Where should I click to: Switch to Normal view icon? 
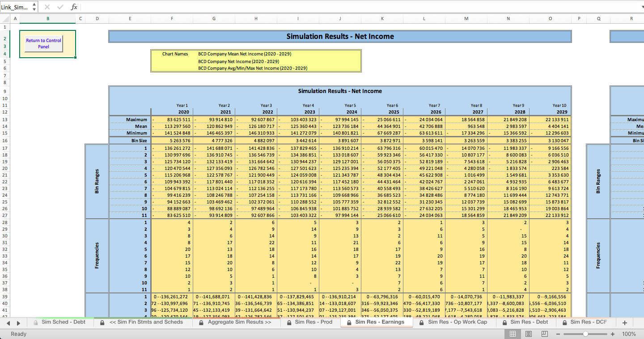tap(513, 334)
